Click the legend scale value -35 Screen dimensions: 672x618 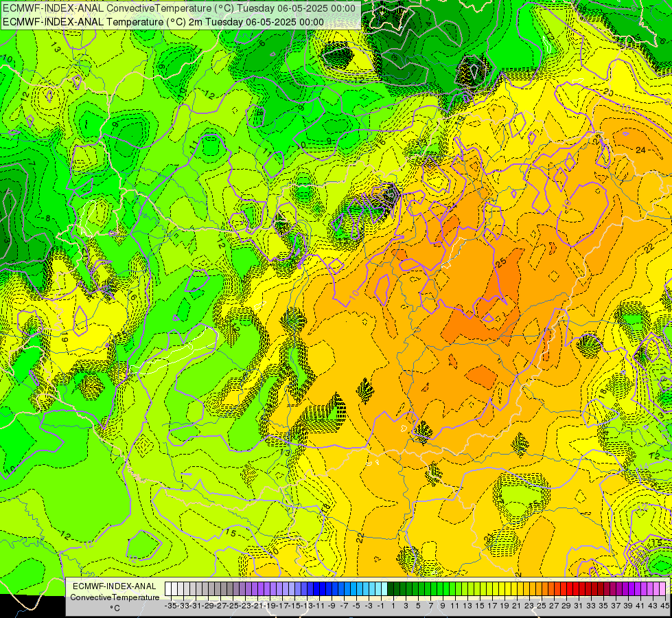click(170, 606)
